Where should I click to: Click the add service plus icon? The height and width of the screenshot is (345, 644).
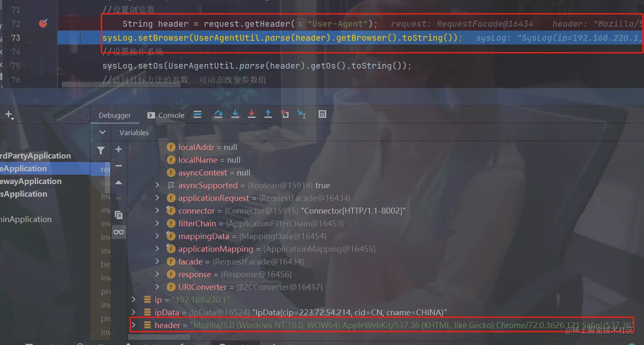(9, 115)
